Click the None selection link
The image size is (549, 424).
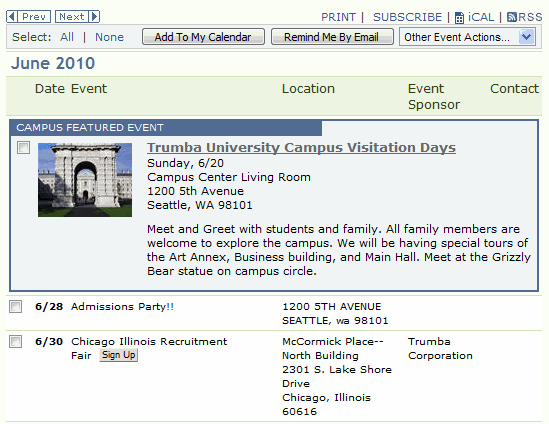pos(109,37)
